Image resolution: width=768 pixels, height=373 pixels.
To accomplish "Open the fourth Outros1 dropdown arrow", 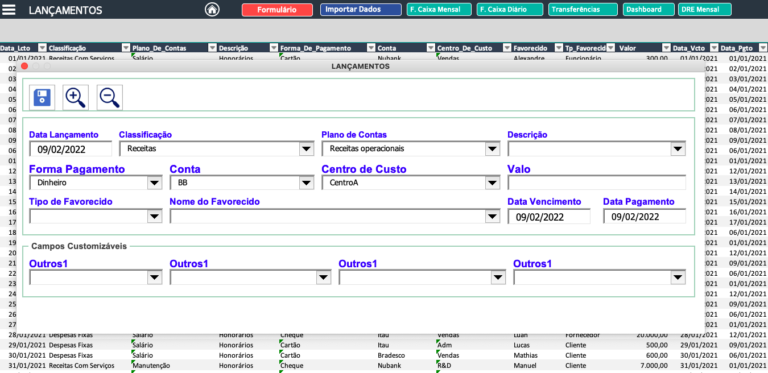I will 678,278.
